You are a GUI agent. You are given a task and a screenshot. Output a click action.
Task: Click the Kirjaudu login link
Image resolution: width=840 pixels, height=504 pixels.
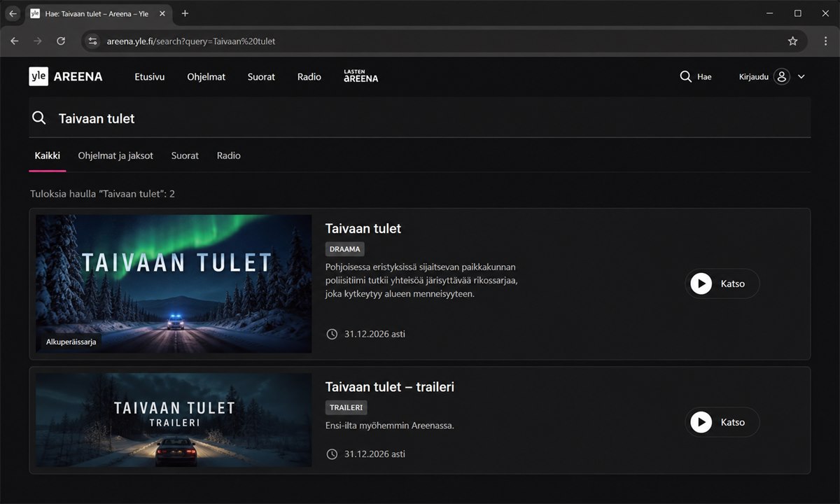pos(754,77)
